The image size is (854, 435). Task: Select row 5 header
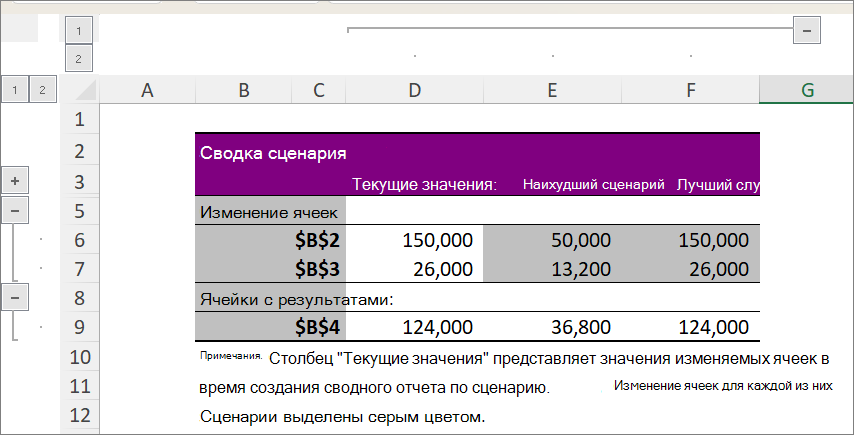tap(80, 210)
